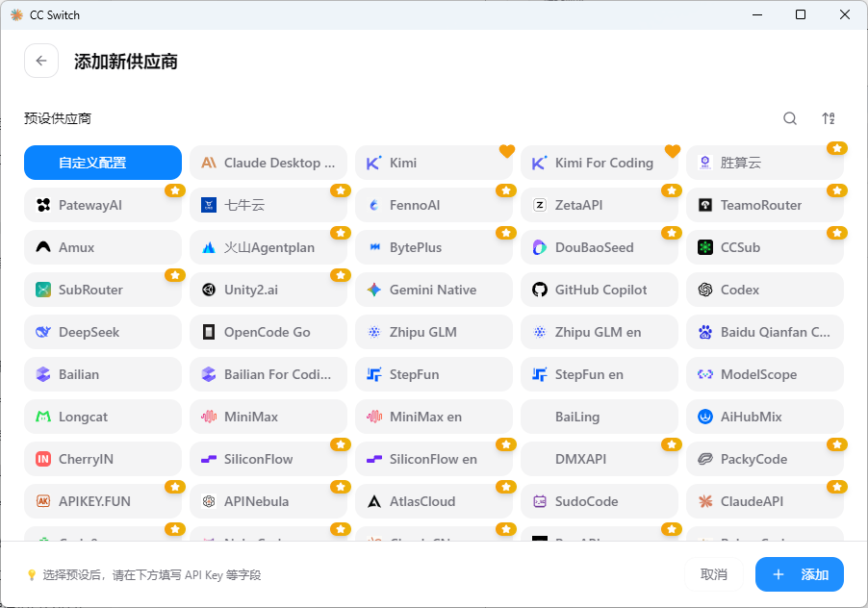868x608 pixels.
Task: Choose the GitHub Copilot provider
Action: pos(600,290)
